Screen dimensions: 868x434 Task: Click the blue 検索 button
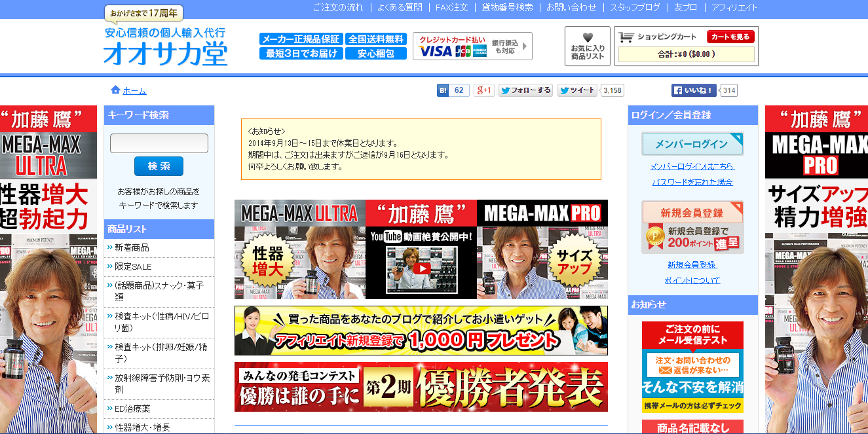[159, 166]
